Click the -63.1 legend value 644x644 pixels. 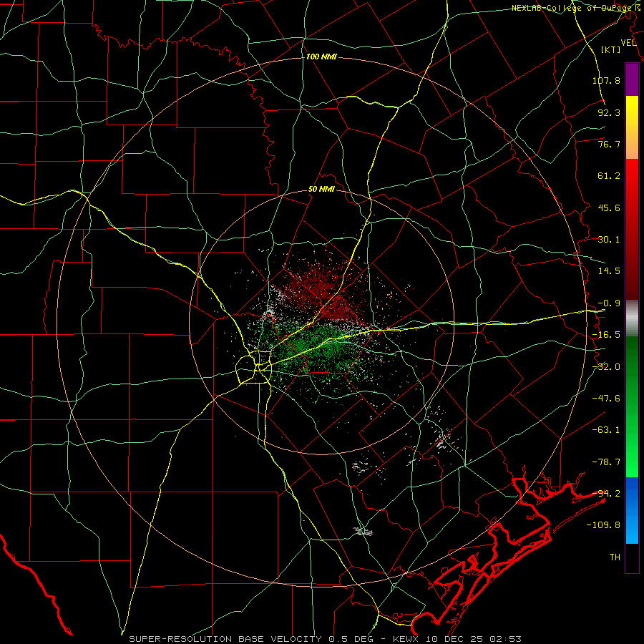click(606, 430)
